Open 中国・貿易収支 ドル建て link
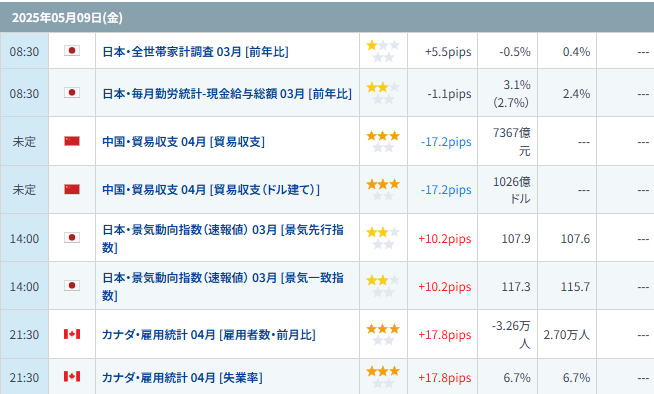 (x=211, y=190)
